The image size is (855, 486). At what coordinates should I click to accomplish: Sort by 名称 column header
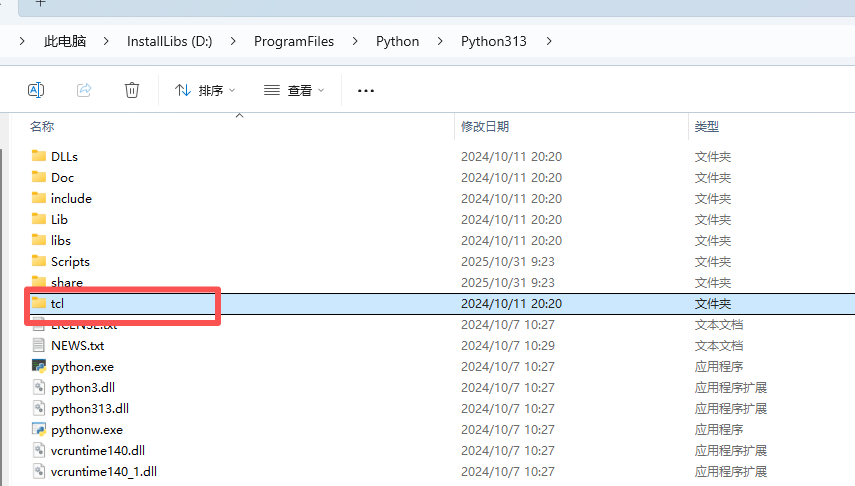(x=42, y=127)
